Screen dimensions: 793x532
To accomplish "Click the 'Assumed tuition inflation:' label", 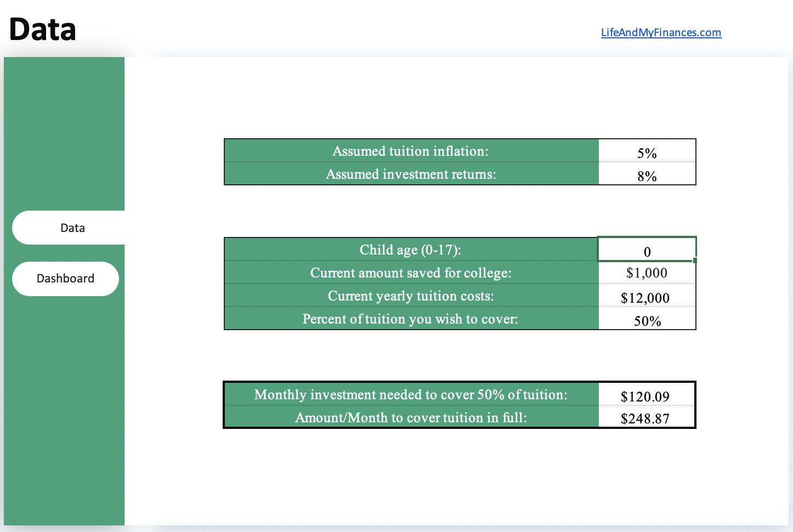I will tap(411, 151).
